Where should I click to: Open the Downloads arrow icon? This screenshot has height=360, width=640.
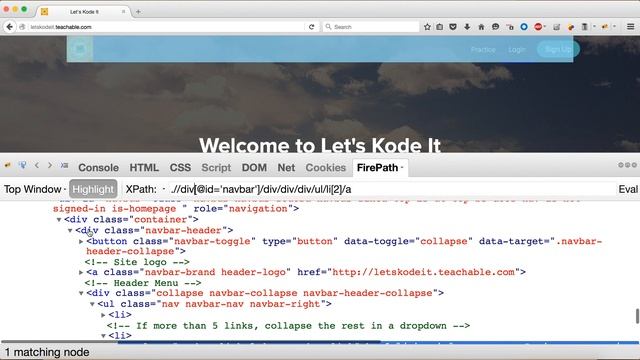point(467,27)
